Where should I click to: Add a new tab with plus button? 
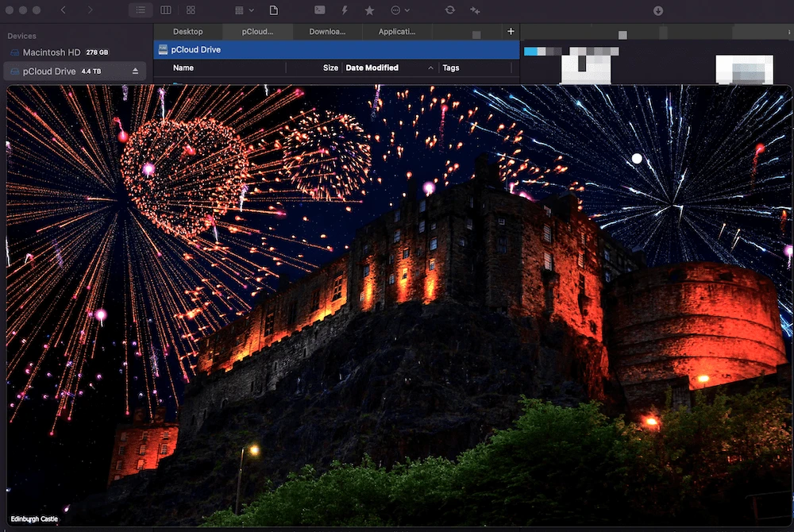click(x=511, y=32)
